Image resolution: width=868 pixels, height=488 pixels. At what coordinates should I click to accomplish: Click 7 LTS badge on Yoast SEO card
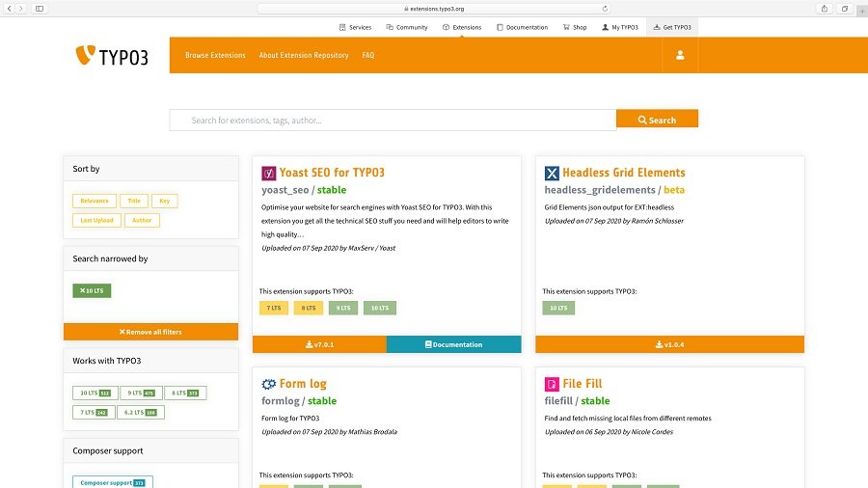[274, 308]
